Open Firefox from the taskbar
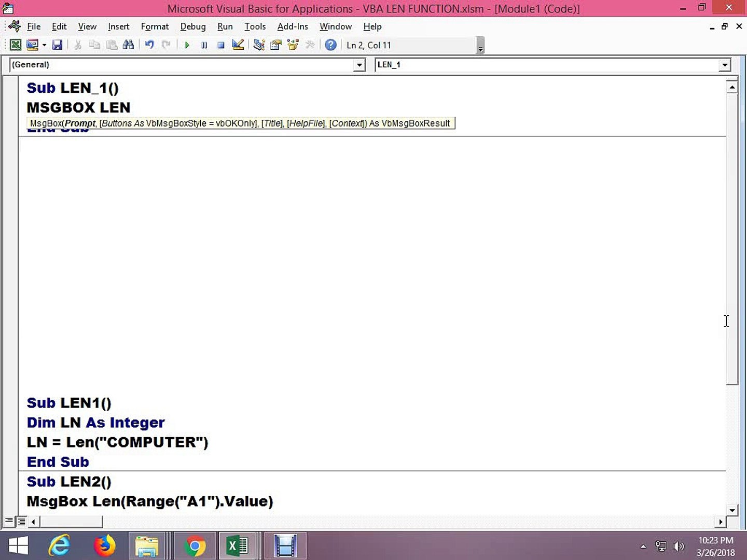The width and height of the screenshot is (747, 560). (x=104, y=546)
